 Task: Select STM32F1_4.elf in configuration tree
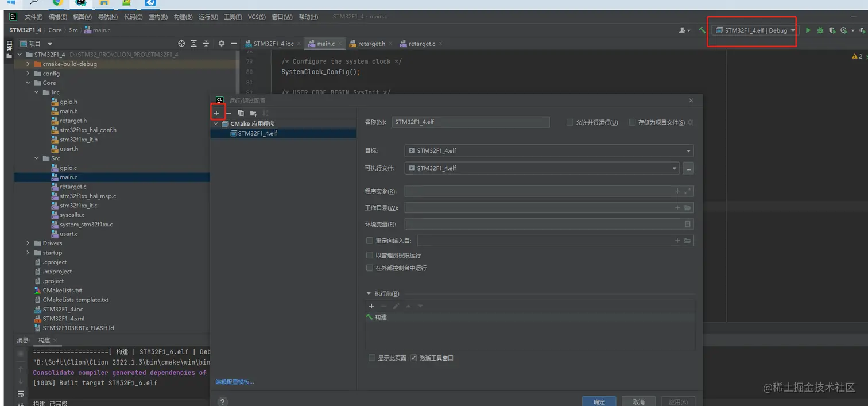pos(284,133)
